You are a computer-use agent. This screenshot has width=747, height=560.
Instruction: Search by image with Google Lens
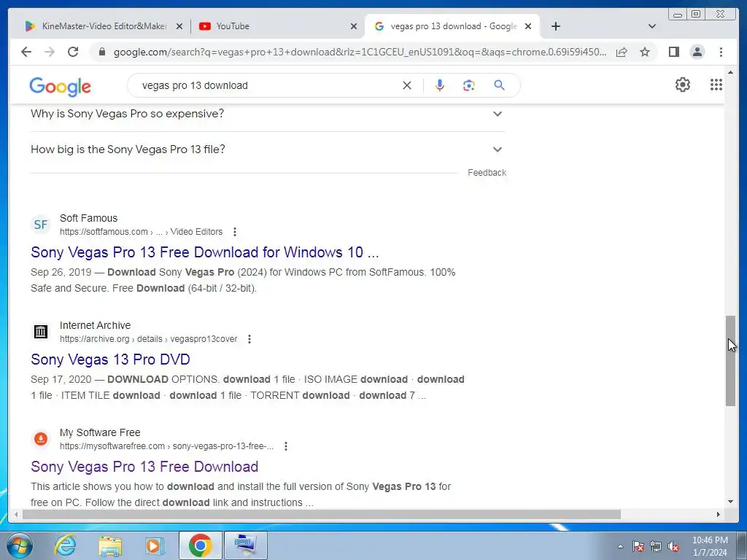(469, 85)
